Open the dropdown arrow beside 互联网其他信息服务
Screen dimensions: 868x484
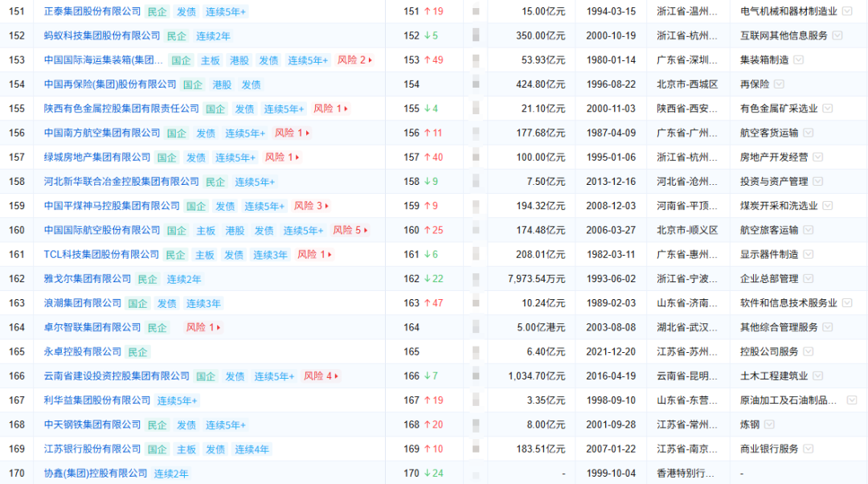pyautogui.click(x=837, y=35)
